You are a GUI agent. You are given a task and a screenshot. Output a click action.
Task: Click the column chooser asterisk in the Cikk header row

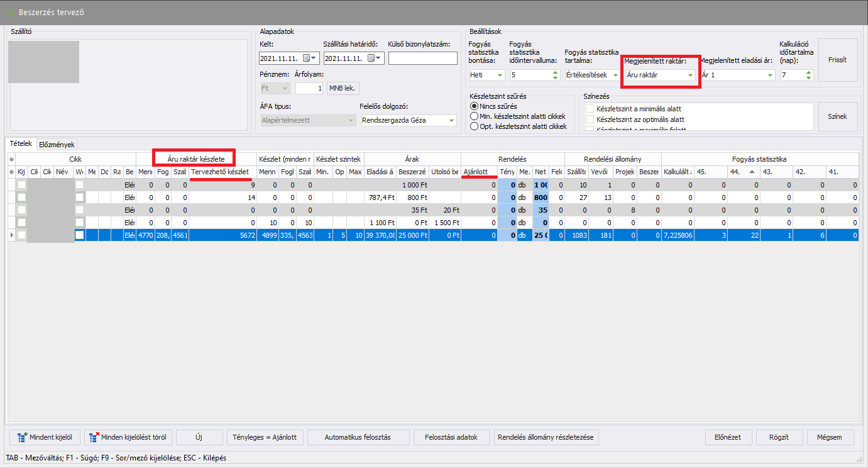11,159
